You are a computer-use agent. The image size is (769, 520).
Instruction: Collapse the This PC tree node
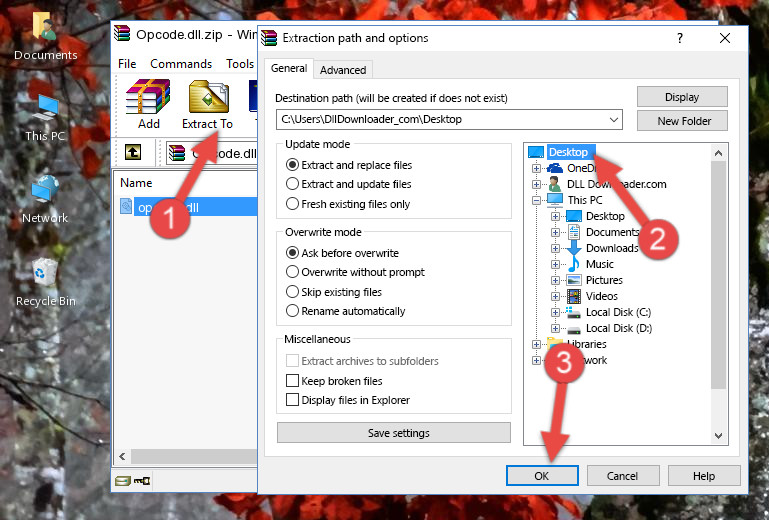click(x=536, y=200)
